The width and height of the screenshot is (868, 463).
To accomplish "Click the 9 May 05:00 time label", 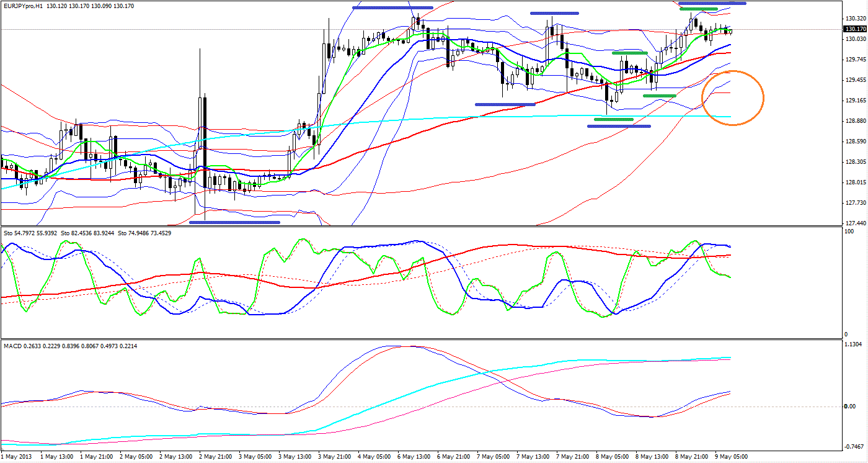I will click(x=730, y=457).
